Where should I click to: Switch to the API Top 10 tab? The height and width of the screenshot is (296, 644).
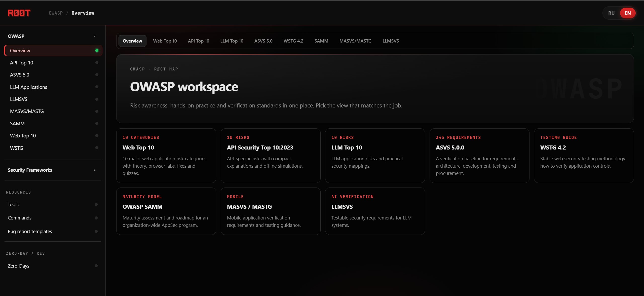tap(199, 41)
